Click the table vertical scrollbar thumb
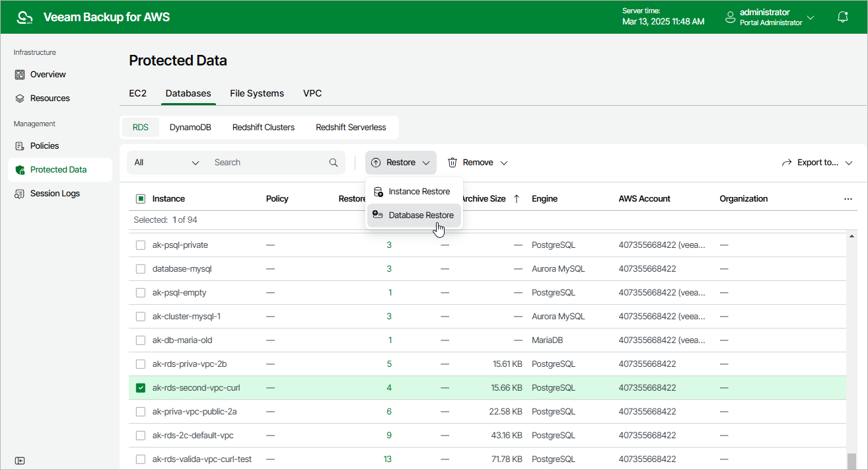The width and height of the screenshot is (868, 470). [851, 461]
